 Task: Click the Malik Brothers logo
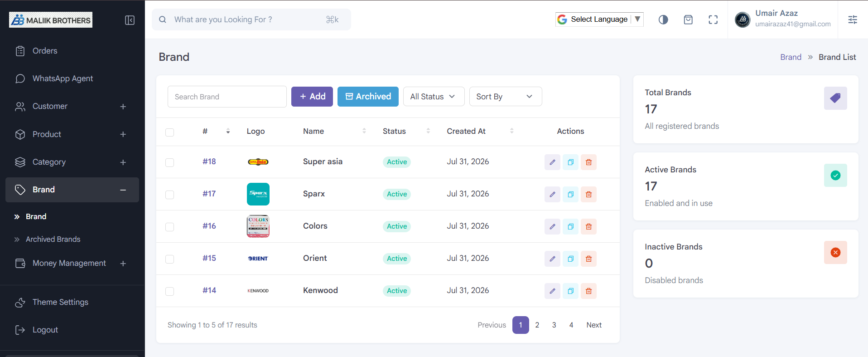(51, 20)
